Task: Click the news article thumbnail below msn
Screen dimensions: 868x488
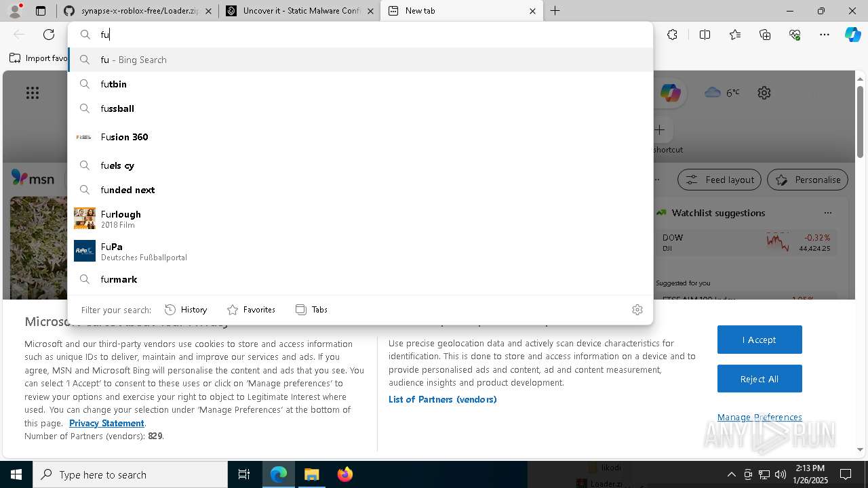Action: pos(39,247)
